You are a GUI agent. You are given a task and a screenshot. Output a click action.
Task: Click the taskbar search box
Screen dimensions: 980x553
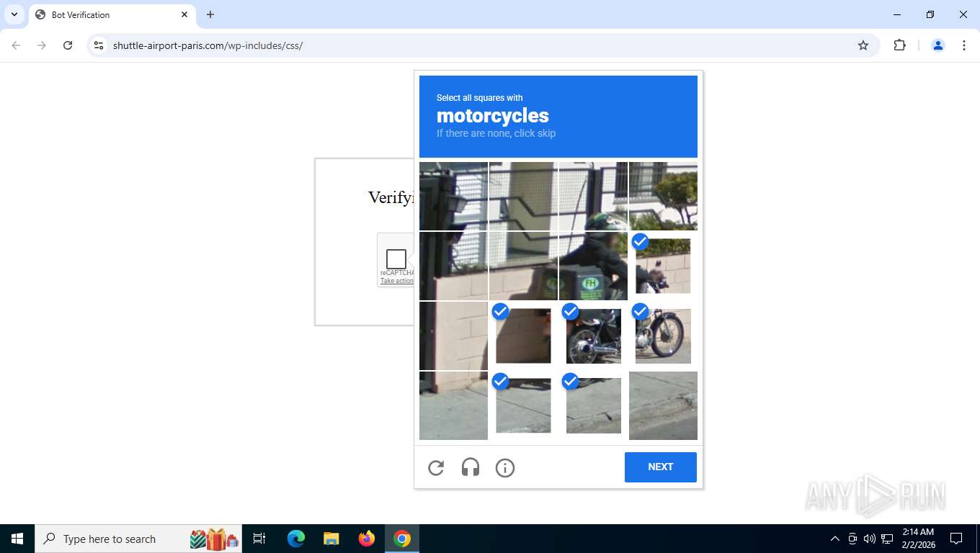[x=138, y=539]
